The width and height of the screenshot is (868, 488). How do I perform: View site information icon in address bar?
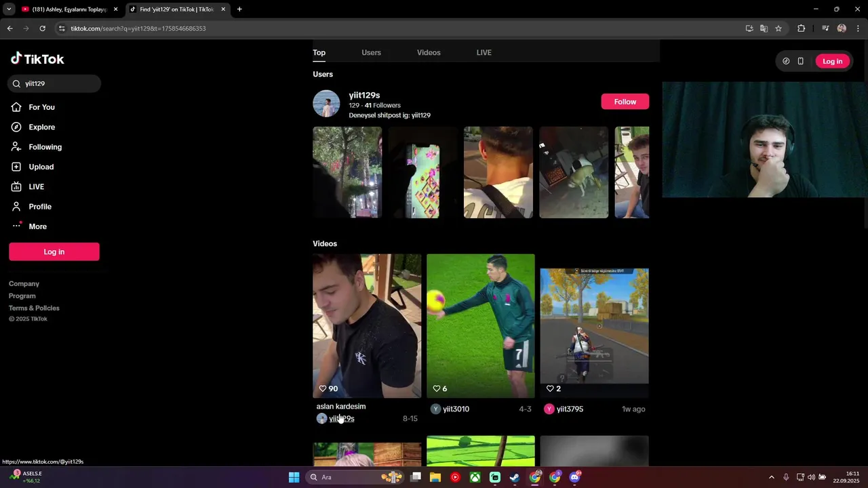tap(62, 28)
